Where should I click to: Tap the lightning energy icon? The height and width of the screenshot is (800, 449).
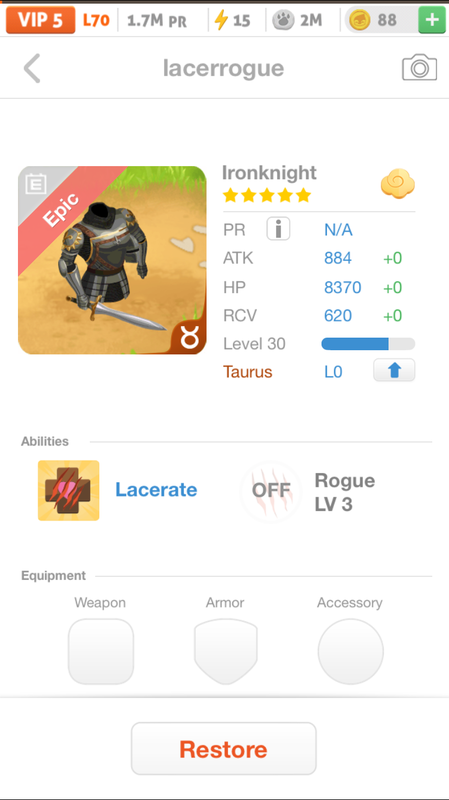[x=221, y=20]
